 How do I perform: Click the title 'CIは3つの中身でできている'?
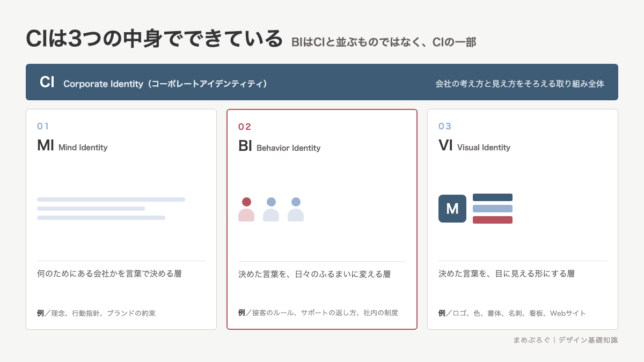tap(154, 39)
